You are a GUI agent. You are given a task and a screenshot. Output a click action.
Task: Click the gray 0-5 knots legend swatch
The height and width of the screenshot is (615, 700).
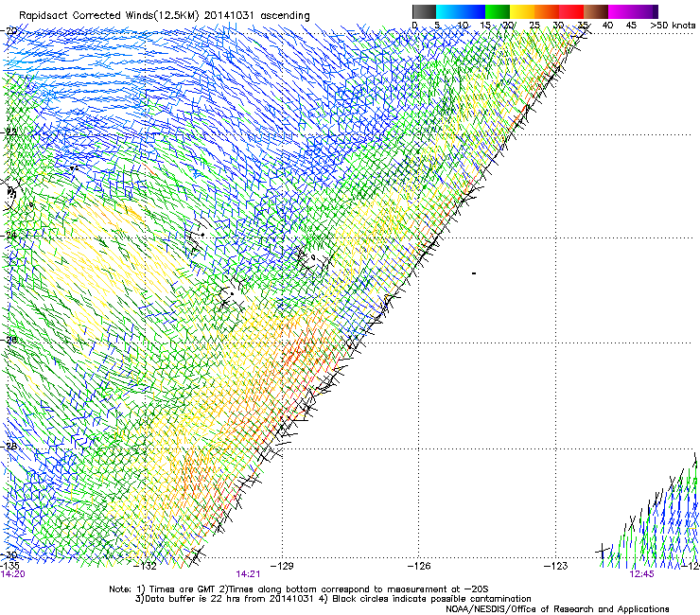click(424, 11)
